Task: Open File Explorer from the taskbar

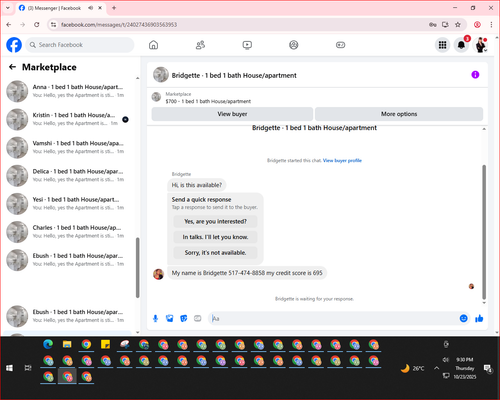Action: tap(67, 345)
